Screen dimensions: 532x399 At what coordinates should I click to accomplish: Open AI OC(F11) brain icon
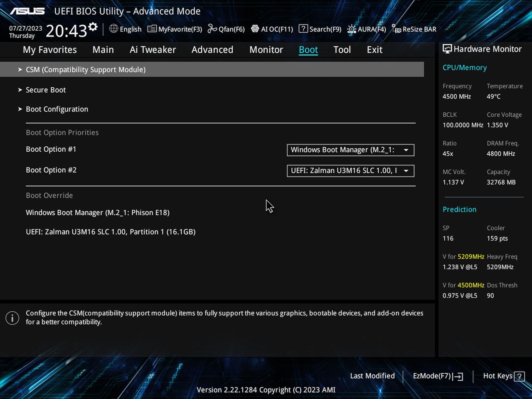point(255,29)
